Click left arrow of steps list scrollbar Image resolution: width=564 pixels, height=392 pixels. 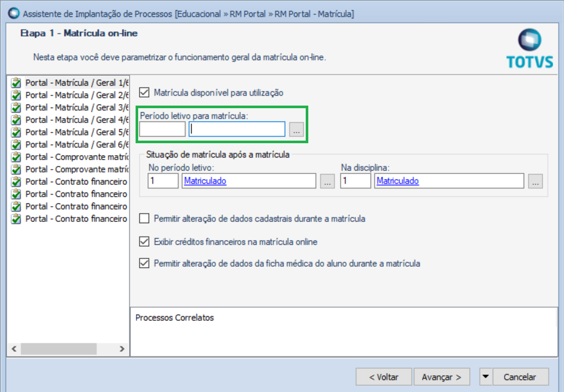coord(14,349)
